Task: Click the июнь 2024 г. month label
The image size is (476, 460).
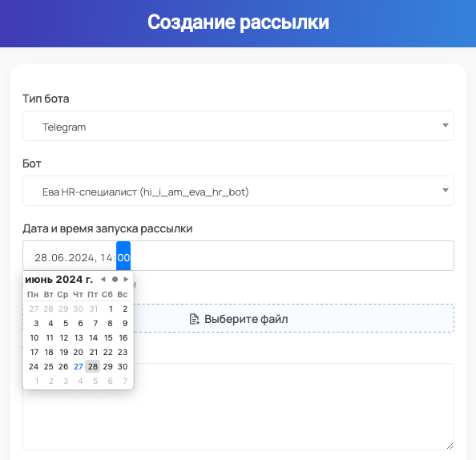Action: point(58,280)
